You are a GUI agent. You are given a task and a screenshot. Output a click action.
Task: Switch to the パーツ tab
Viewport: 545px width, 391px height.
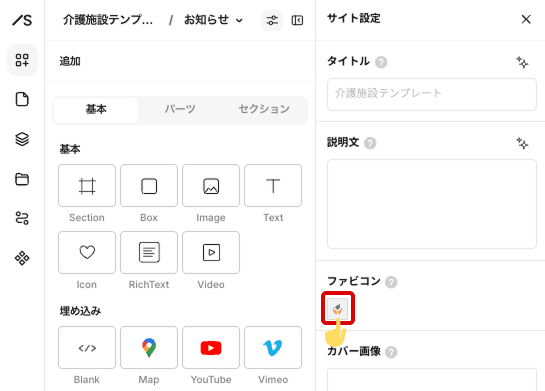pos(180,110)
